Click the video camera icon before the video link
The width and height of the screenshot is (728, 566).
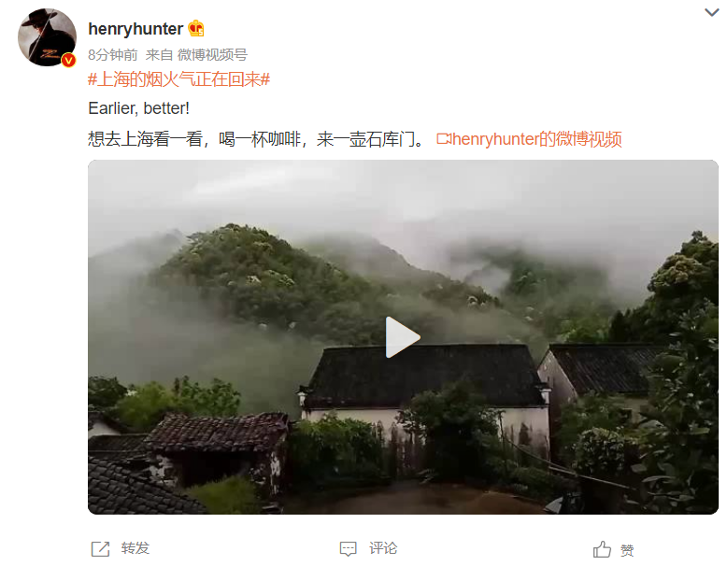tap(444, 139)
